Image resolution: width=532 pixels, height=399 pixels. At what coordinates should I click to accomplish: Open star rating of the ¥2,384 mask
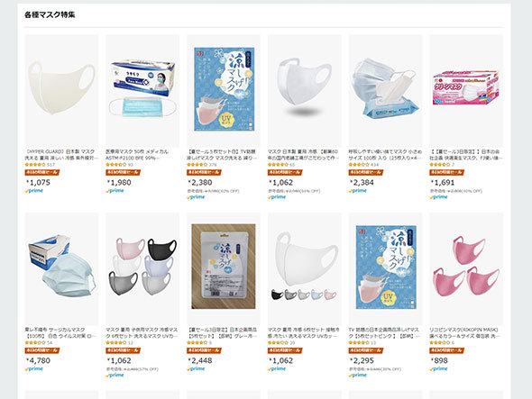pyautogui.click(x=359, y=165)
